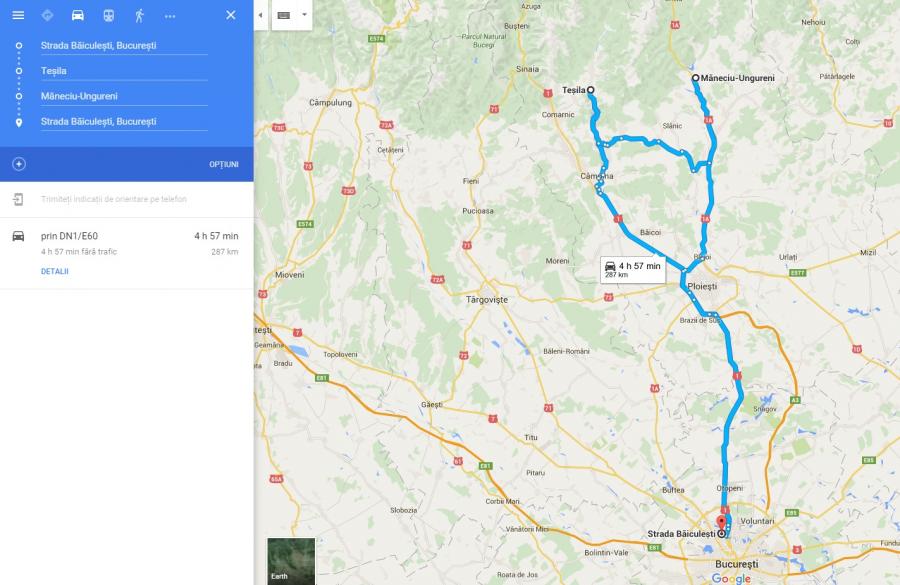Choose the driving car travel mode
Viewport: 900px width, 585px height.
click(77, 16)
